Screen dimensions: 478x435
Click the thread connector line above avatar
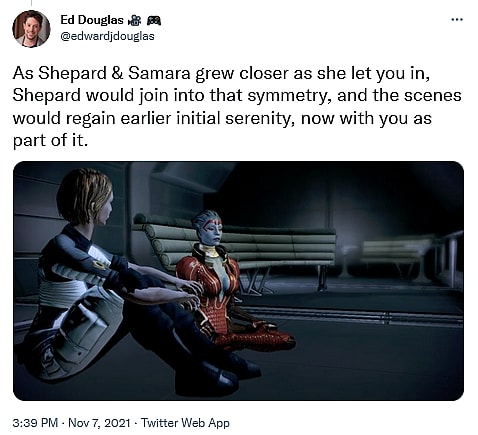[x=31, y=3]
